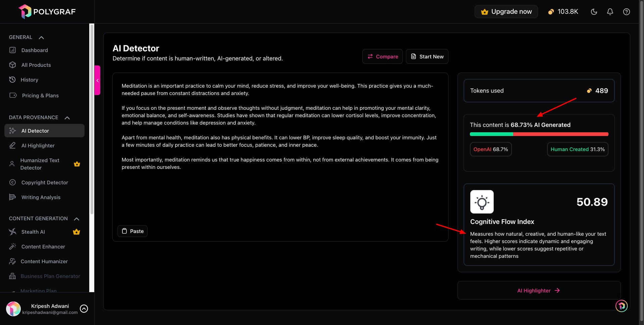Screen dimensions: 644x325
Task: Collapse the CONTENT GENERATION section
Action: point(76,219)
